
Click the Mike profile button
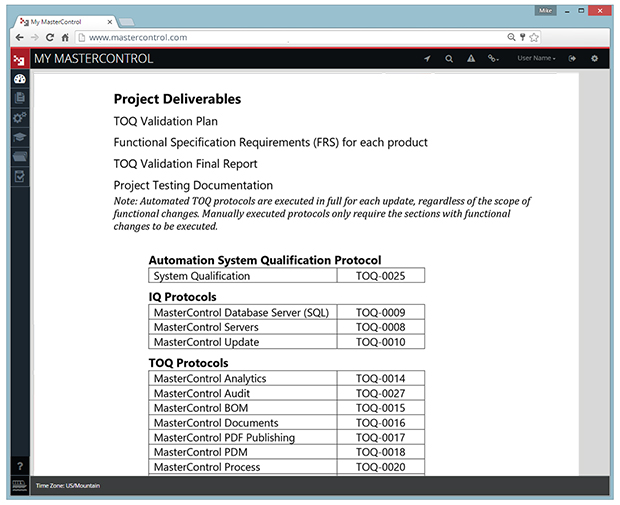(546, 11)
